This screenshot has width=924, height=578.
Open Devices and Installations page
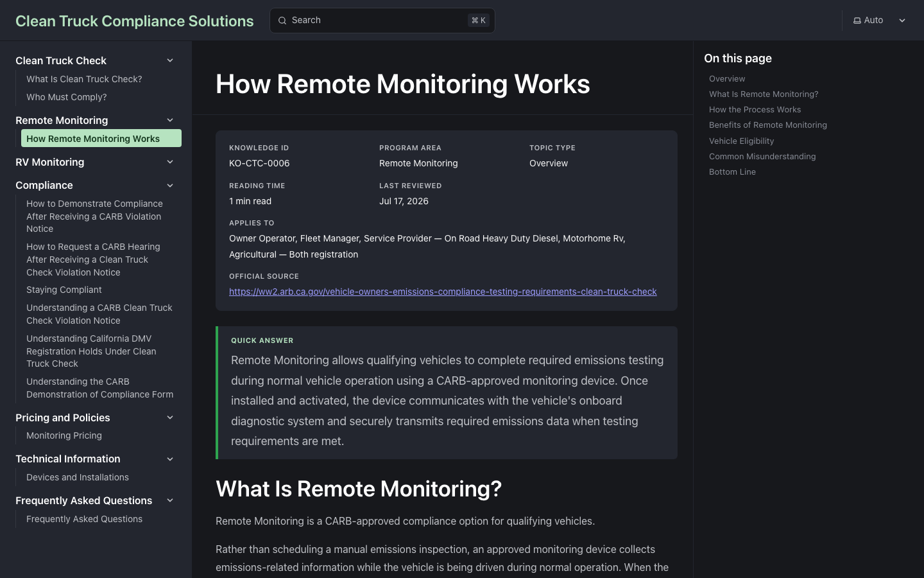[78, 477]
